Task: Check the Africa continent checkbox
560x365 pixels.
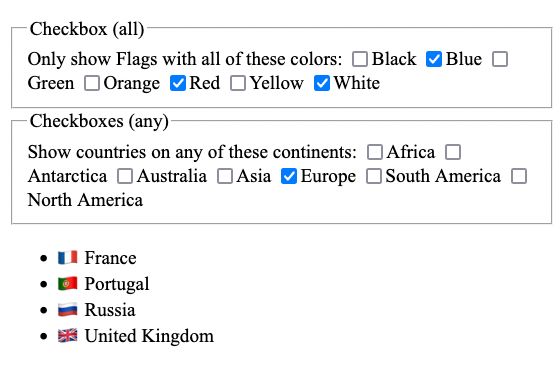Action: point(375,152)
